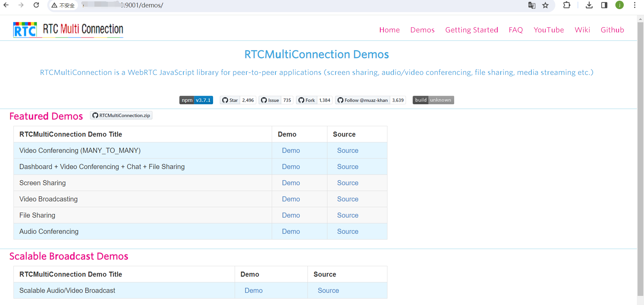Screen dimensions: 644x305
Task: Open Demo for Dashboard + Video Conferencing row
Action: [x=291, y=167]
